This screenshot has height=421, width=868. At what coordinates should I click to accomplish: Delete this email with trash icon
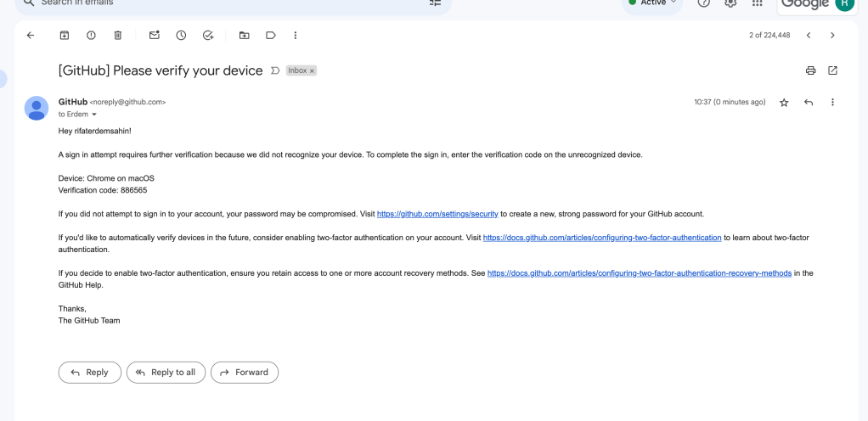[118, 36]
